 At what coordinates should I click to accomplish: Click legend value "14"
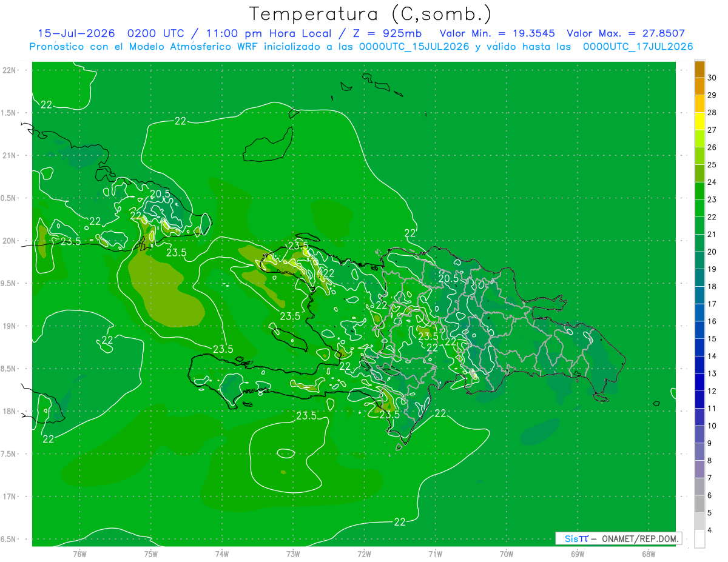point(712,356)
